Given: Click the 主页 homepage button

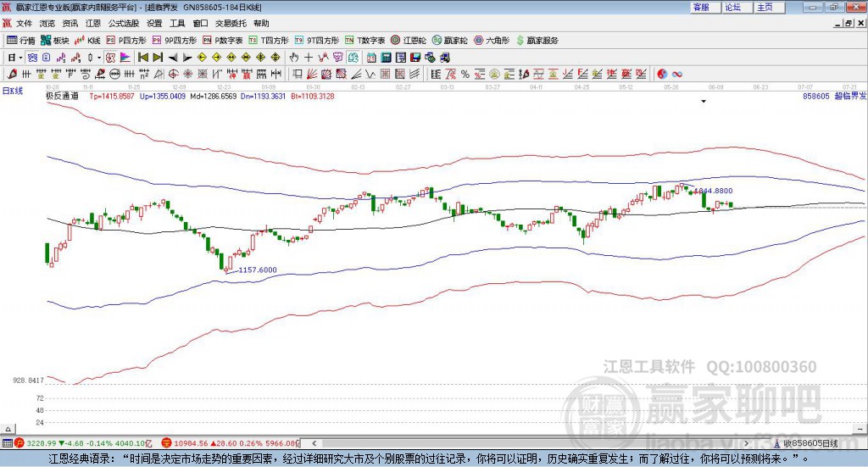Looking at the screenshot, I should 769,7.
